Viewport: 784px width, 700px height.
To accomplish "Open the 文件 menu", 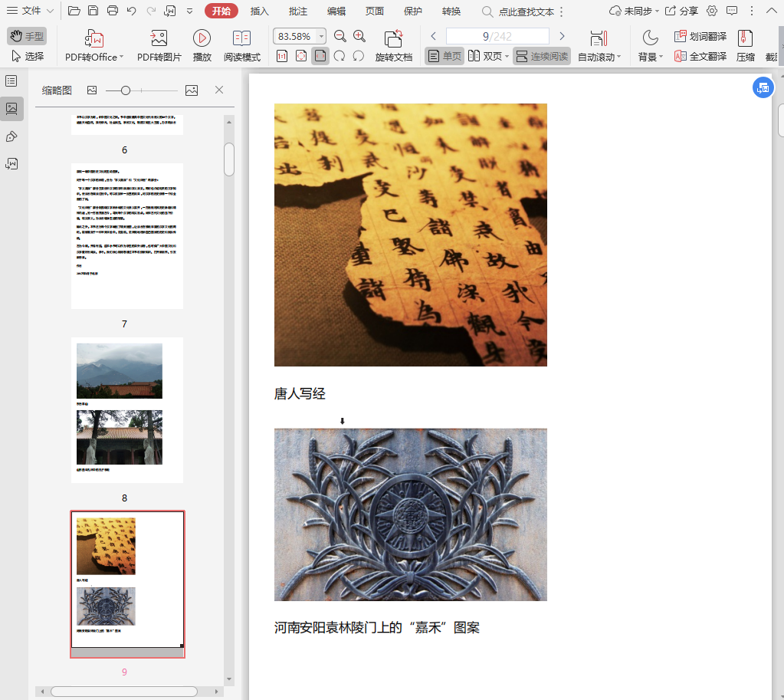I will pos(31,11).
